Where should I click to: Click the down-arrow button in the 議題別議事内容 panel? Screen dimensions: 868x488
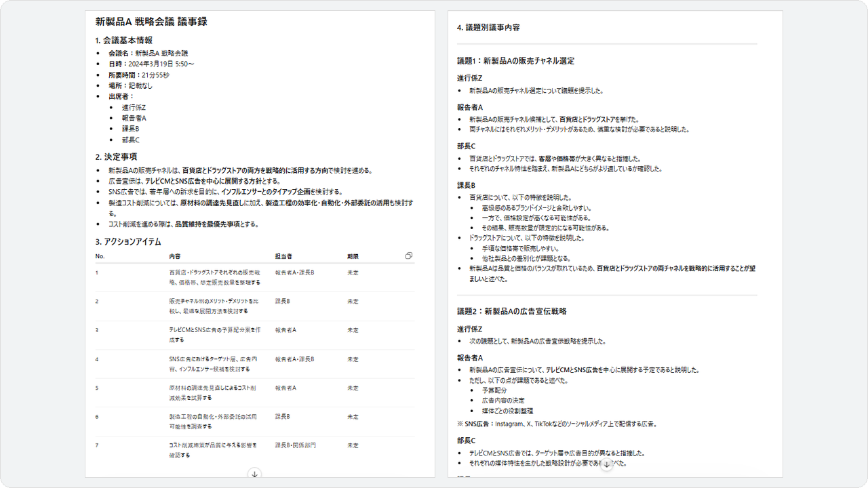pos(607,465)
